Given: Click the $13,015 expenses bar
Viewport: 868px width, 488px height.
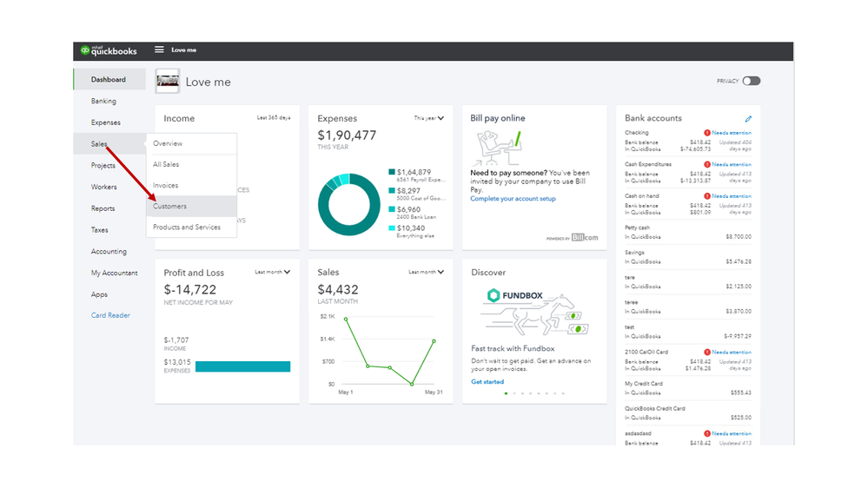Looking at the screenshot, I should pos(242,366).
